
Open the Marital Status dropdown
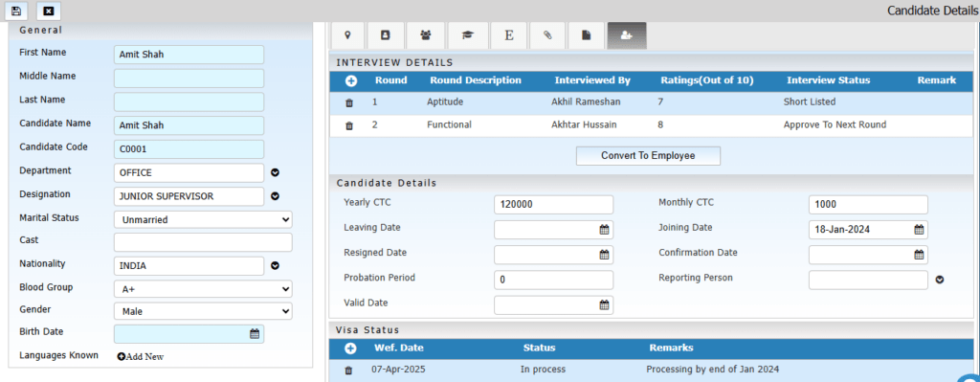[x=203, y=219]
